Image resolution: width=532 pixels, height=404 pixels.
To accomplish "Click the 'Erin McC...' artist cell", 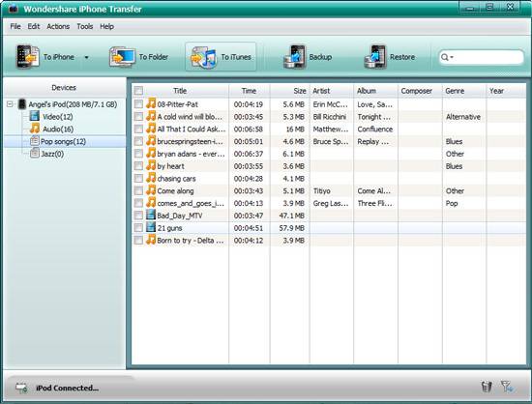I will click(x=331, y=104).
